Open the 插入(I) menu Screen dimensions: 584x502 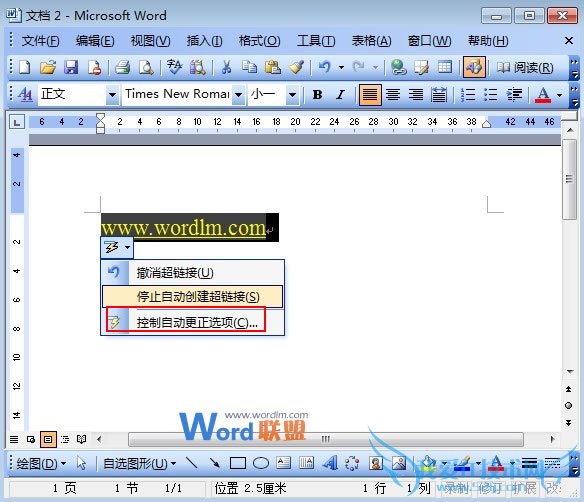coord(204,41)
